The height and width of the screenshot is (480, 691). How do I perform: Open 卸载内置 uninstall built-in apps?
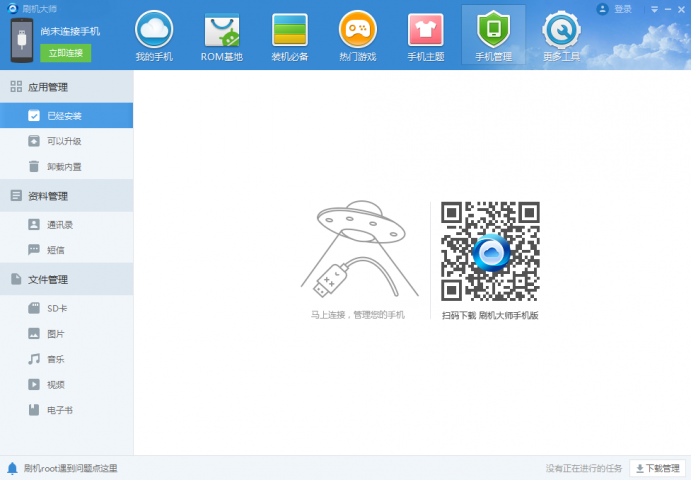[x=65, y=167]
